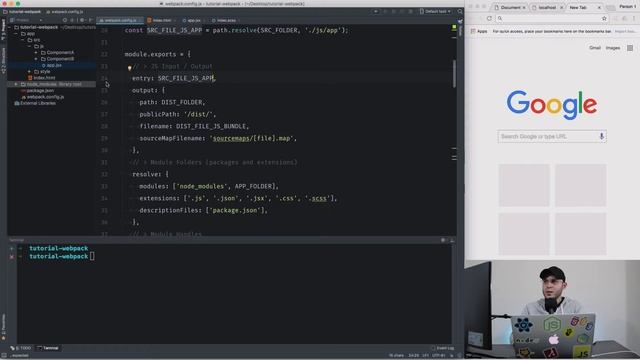Image resolution: width=640 pixels, height=360 pixels.
Task: Open the Default task run configuration dropdown
Action: coord(435,11)
